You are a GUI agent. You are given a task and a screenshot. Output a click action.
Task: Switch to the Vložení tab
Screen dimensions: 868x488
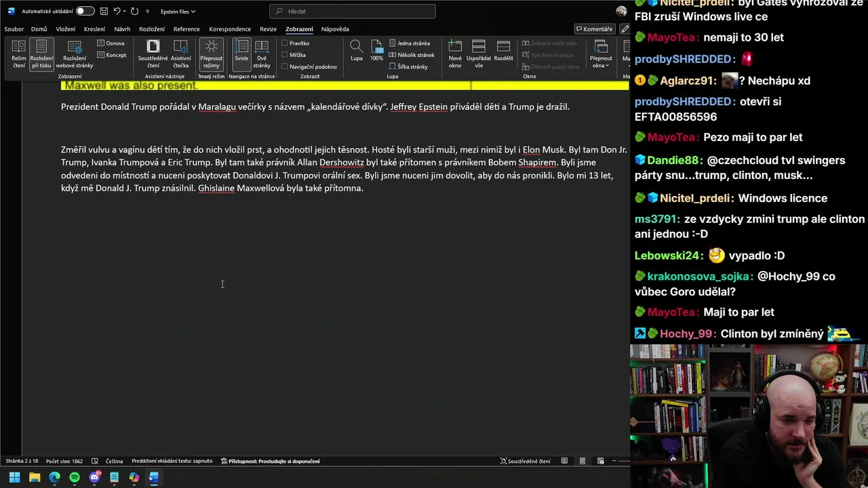coord(66,29)
